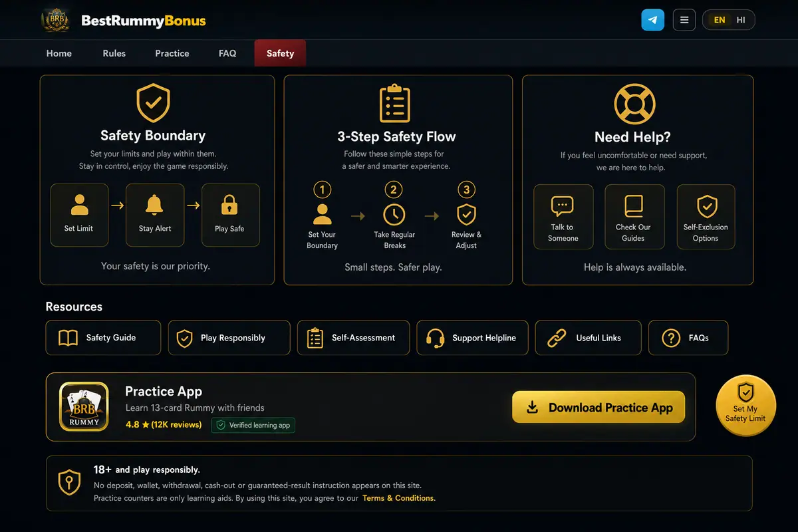Open the Rules tab
Viewport: 798px width, 532px height.
(114, 53)
